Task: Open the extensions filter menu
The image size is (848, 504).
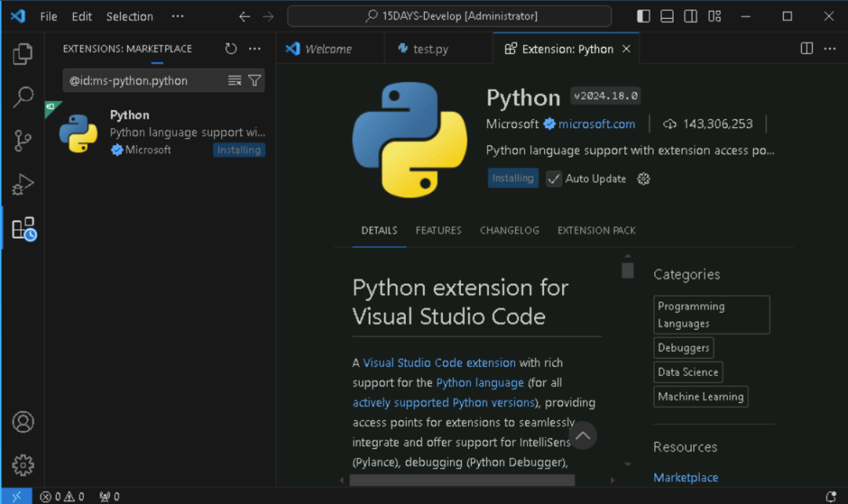Action: (254, 81)
